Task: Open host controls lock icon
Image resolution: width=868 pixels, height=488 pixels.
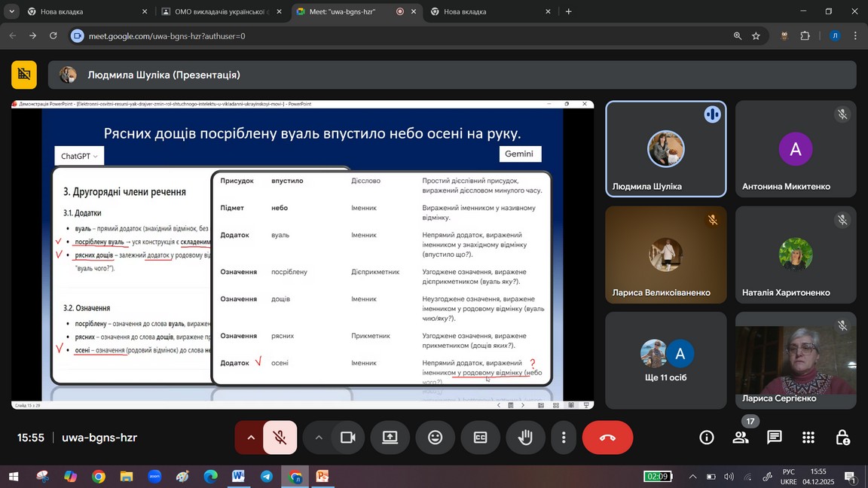Action: [842, 438]
